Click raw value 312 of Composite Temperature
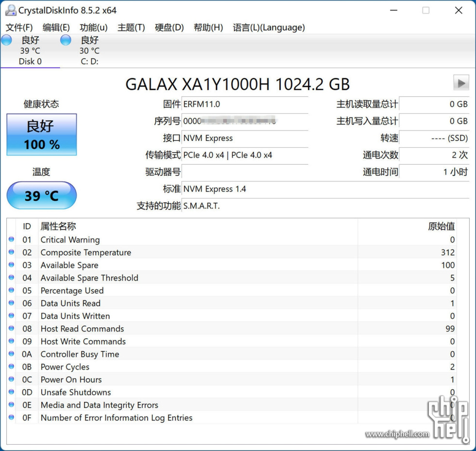Viewport: 476px width, 451px height. pyautogui.click(x=448, y=252)
